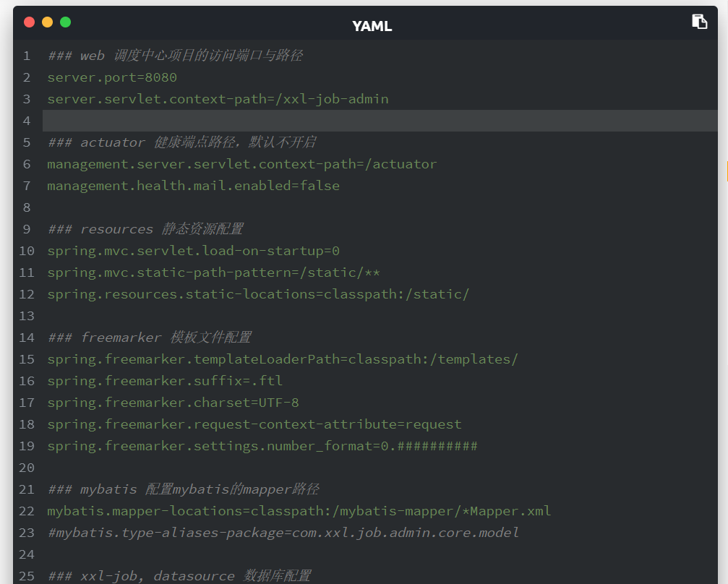Click the mybatis.mapper-locations line

point(299,511)
